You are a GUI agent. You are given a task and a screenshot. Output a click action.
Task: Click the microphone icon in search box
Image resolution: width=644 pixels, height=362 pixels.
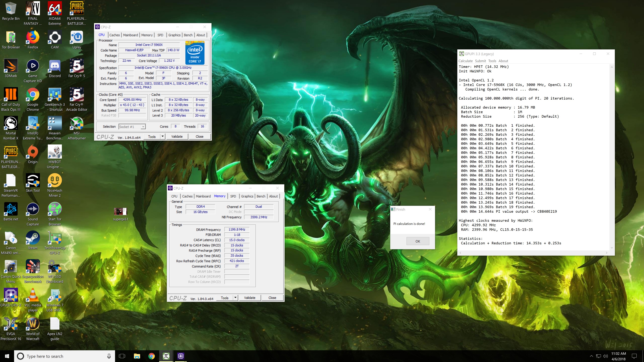[109, 356]
